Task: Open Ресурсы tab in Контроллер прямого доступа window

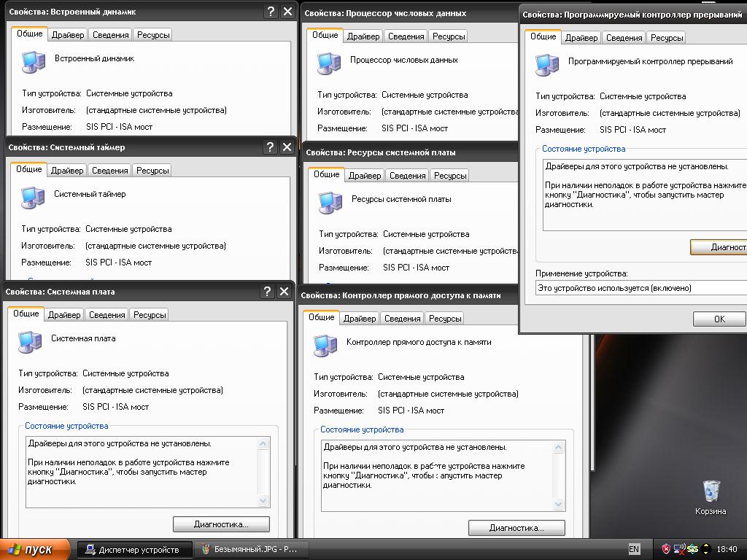Action: pos(445,319)
